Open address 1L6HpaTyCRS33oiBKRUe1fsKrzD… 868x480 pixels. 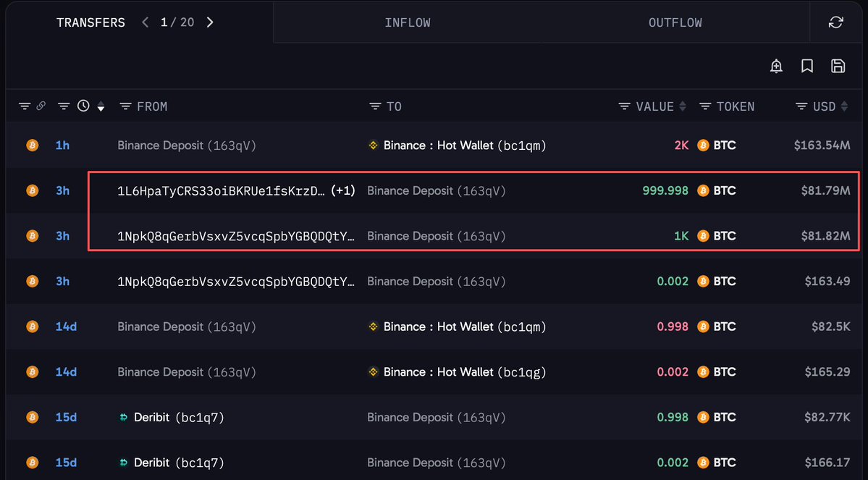point(221,191)
